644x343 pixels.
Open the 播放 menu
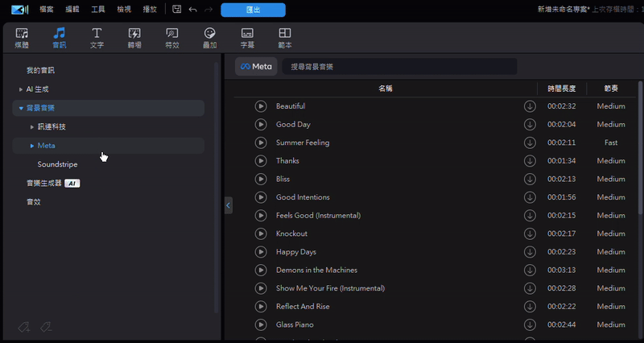150,10
